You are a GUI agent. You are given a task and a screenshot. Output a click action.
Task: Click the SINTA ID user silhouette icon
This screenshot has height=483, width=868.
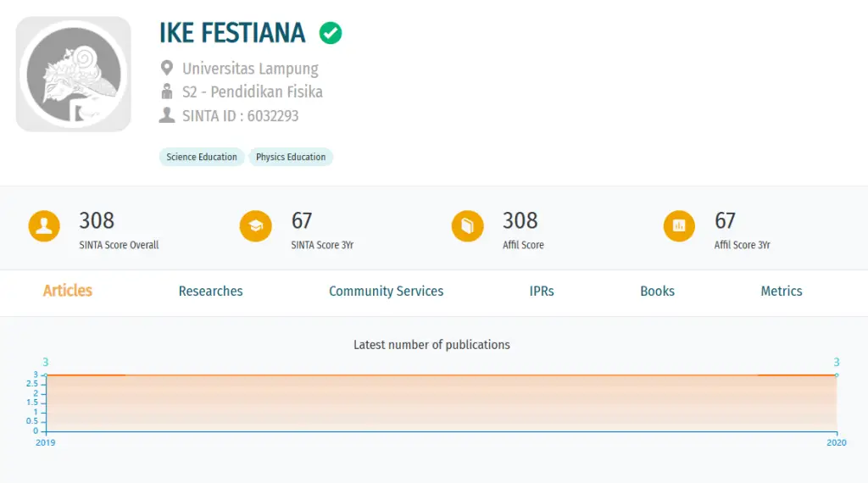pos(167,115)
